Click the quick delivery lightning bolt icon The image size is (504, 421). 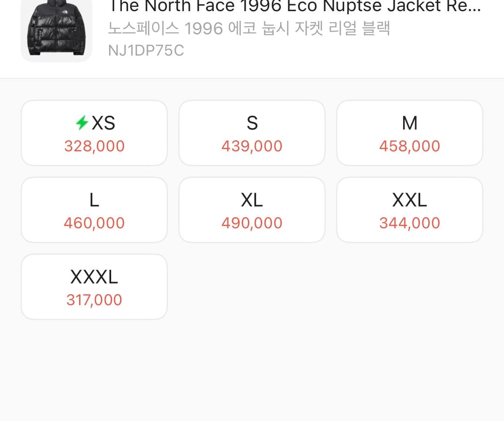(x=82, y=123)
